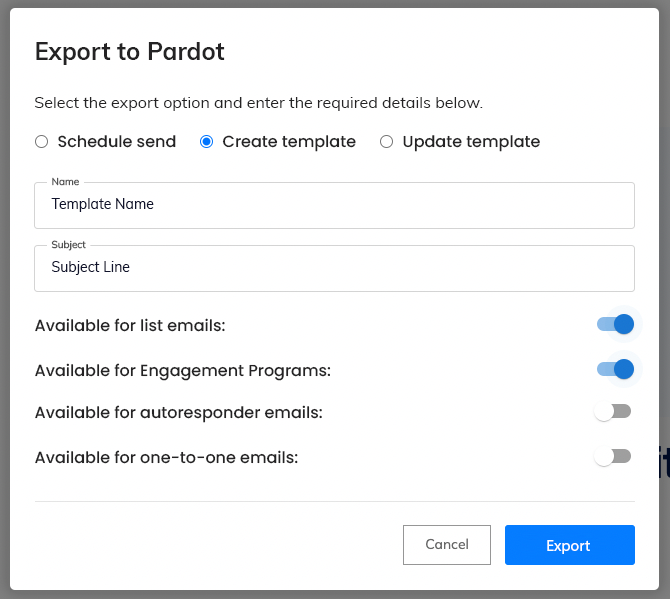
Task: Click into the Template Name input field
Action: coord(334,205)
